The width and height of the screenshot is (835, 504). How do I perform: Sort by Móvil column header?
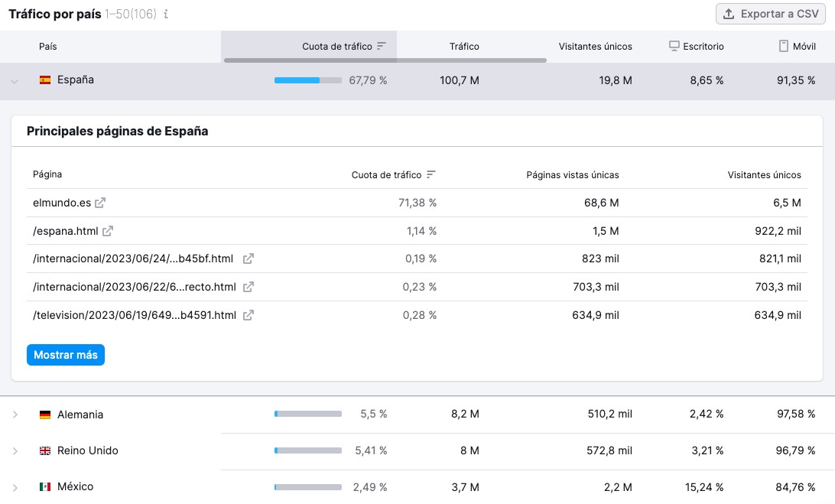tap(797, 47)
